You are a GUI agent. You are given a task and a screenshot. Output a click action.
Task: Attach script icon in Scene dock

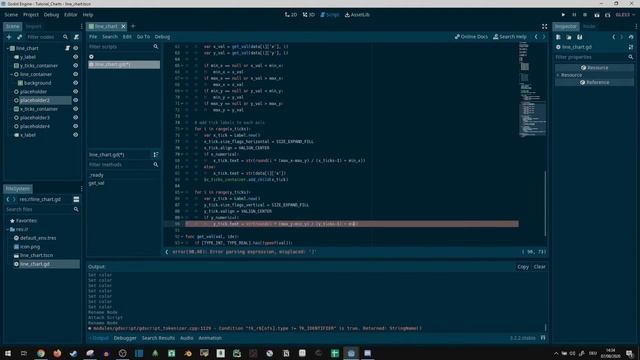click(76, 37)
